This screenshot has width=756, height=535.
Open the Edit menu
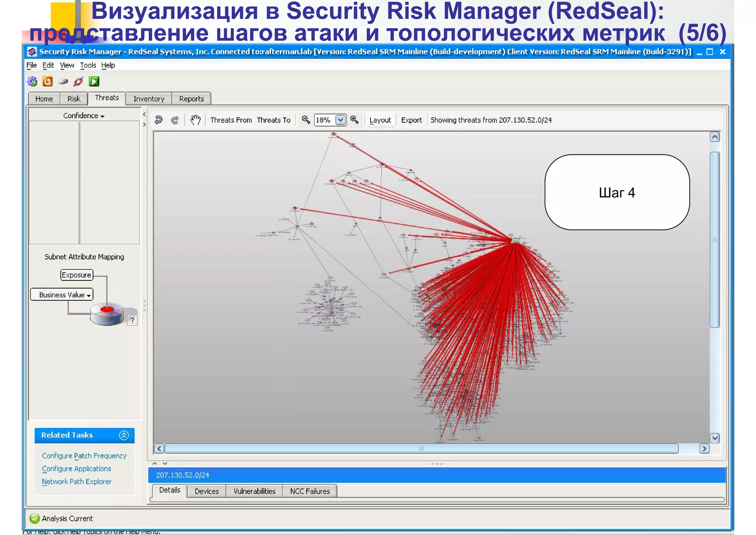click(48, 65)
